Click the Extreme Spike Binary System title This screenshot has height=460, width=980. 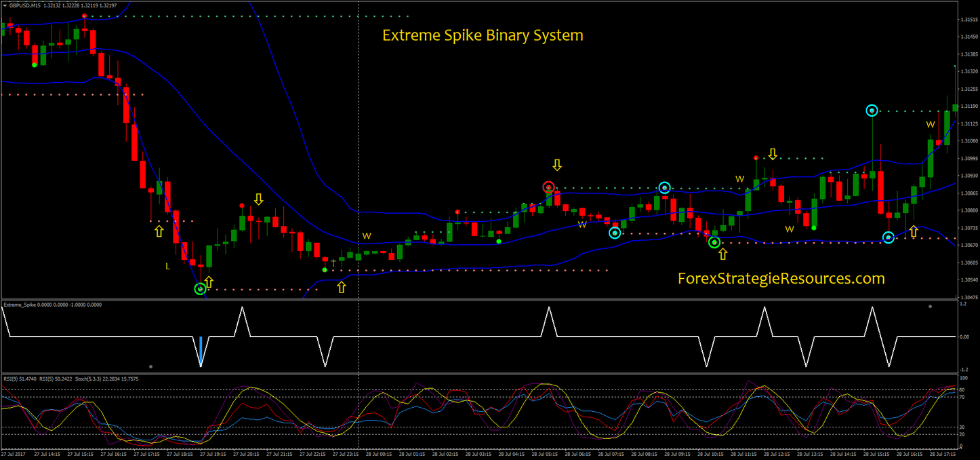(x=483, y=35)
